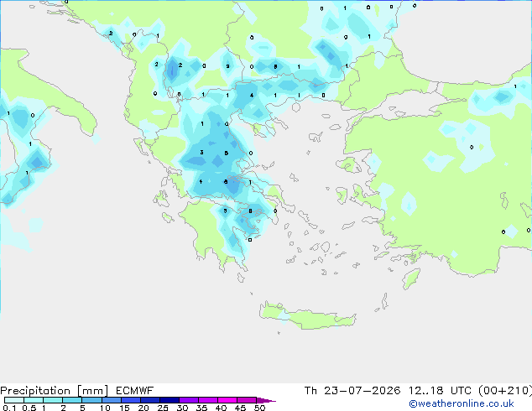532x411 pixels.
Task: Select the 20–25 mm legend color swatch
Action: pos(150,400)
